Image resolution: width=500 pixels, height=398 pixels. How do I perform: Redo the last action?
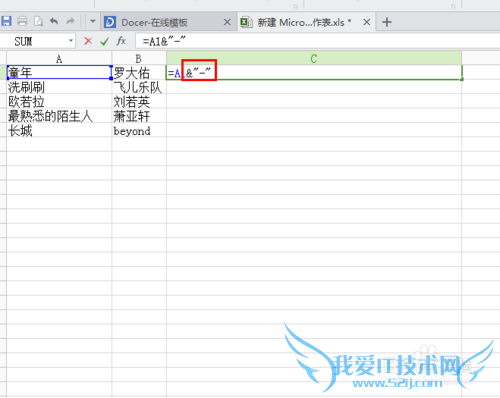coord(70,21)
